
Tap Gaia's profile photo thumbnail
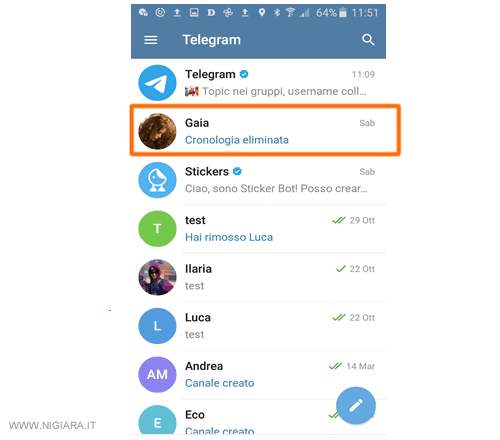157,131
